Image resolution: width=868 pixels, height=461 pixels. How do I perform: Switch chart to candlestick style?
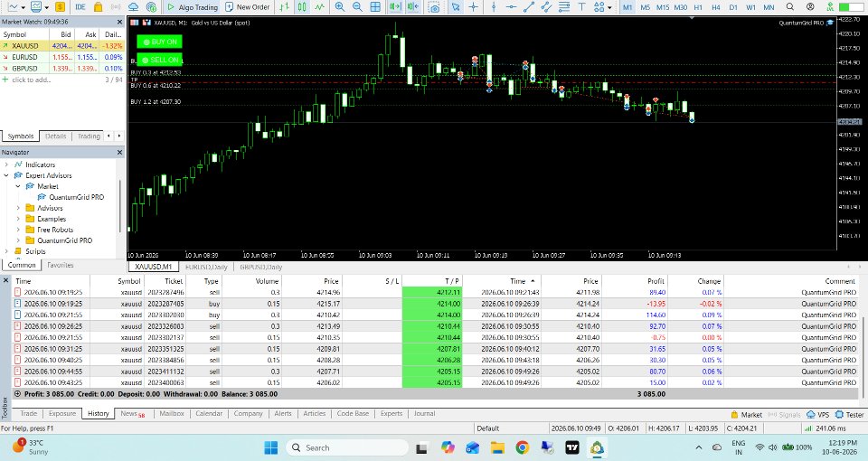coord(302,7)
